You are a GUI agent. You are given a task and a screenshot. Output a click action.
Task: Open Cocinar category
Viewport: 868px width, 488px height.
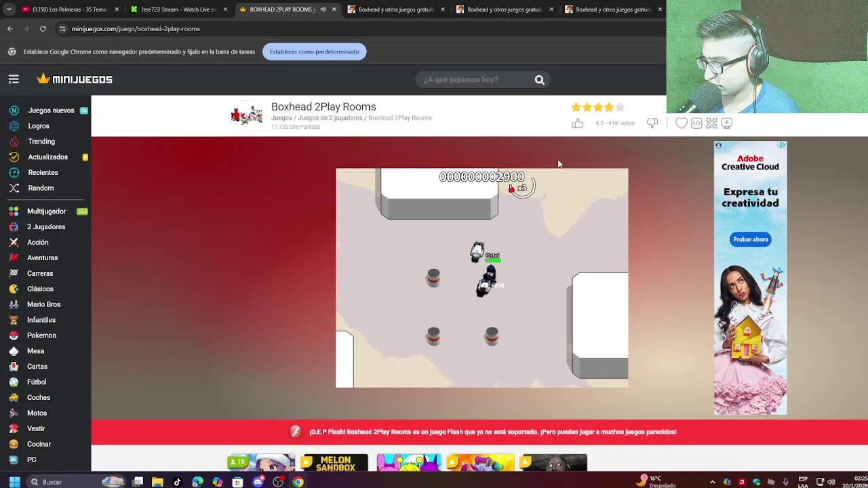click(39, 445)
